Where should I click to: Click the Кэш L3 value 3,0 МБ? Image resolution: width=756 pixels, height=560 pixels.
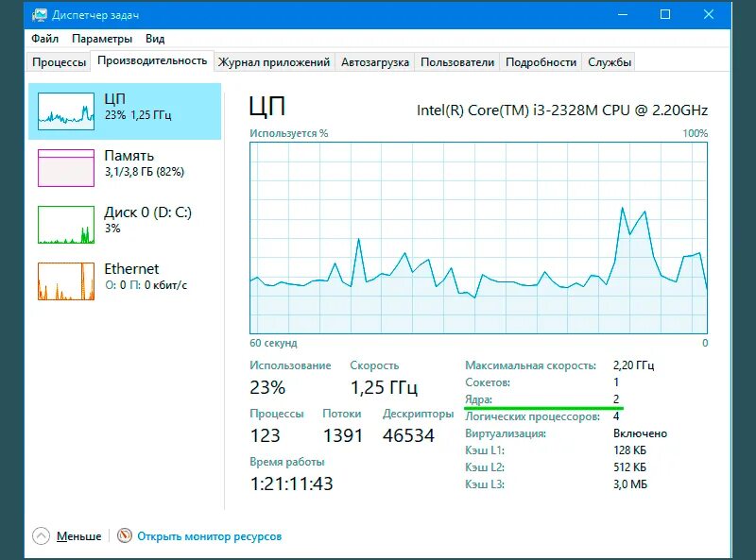click(x=630, y=484)
